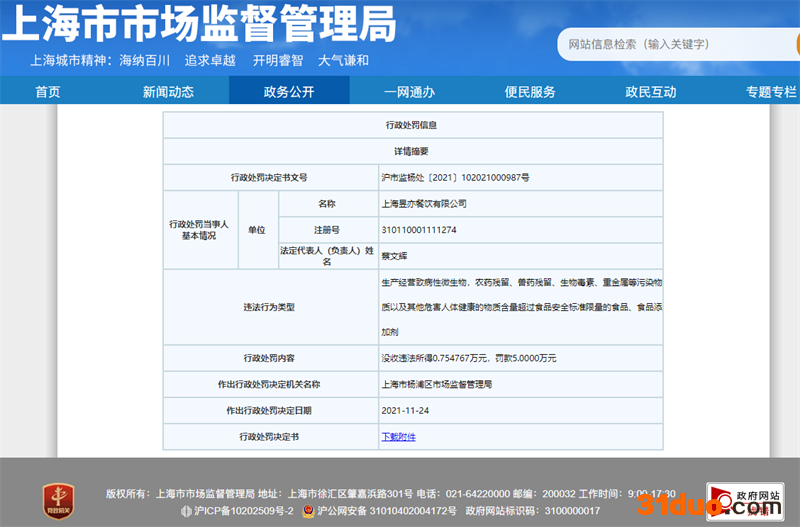The height and width of the screenshot is (527, 800).
Task: Open the 沪公网安备 31010402004172号 link
Action: pyautogui.click(x=387, y=511)
